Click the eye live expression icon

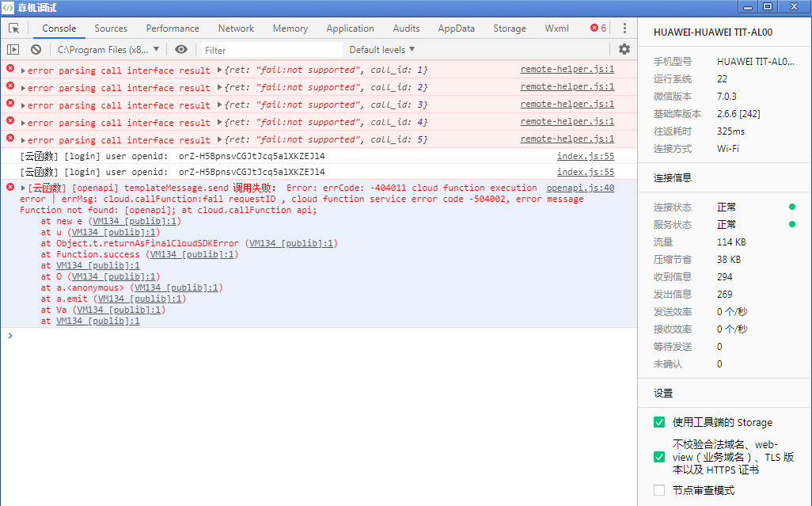tap(181, 49)
